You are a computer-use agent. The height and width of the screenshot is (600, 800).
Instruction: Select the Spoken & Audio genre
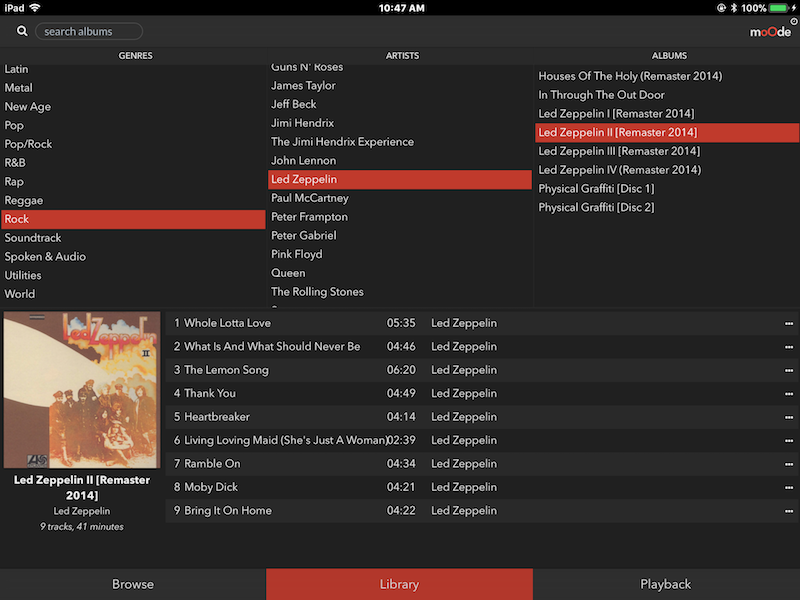[x=133, y=257]
